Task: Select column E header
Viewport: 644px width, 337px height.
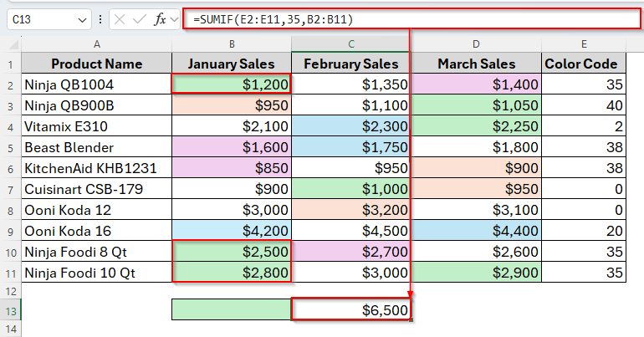Action: [x=580, y=43]
